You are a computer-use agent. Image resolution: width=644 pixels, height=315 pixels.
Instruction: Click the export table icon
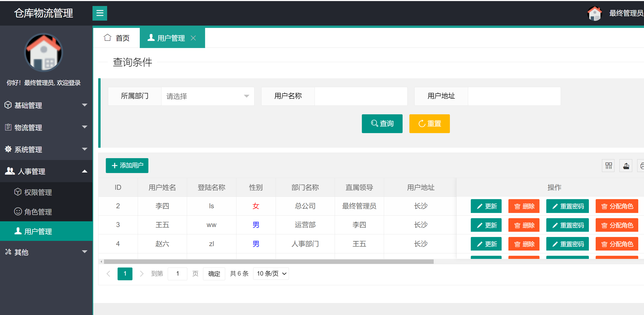626,165
